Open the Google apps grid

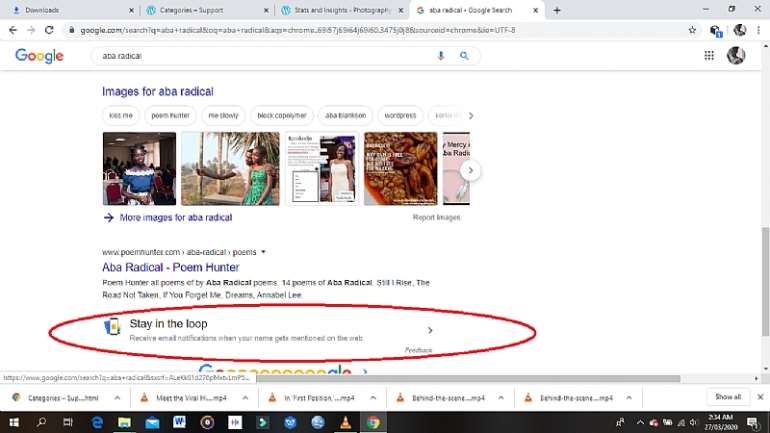click(709, 55)
